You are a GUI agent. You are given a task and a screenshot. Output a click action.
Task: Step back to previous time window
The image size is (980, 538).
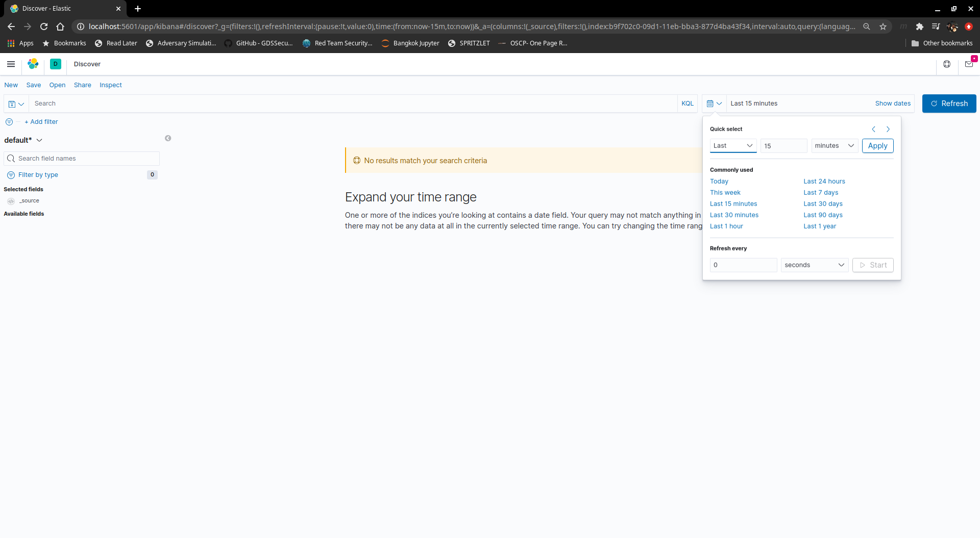pyautogui.click(x=873, y=130)
